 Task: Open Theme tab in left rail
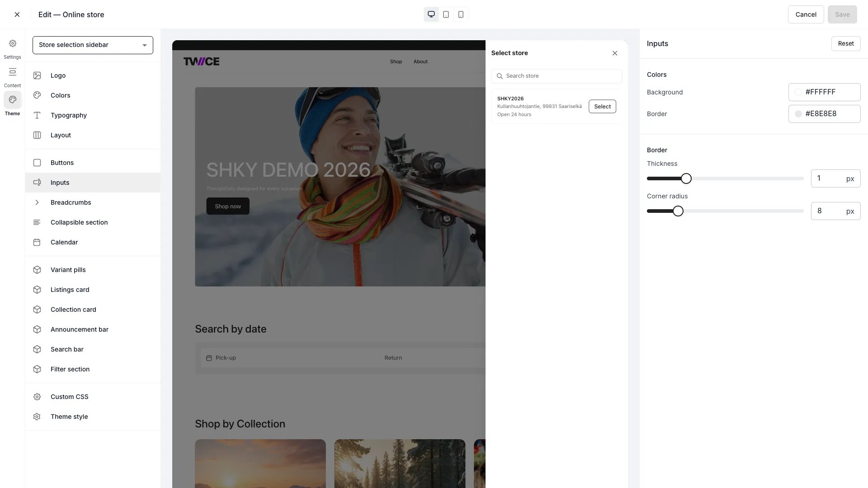coord(12,104)
